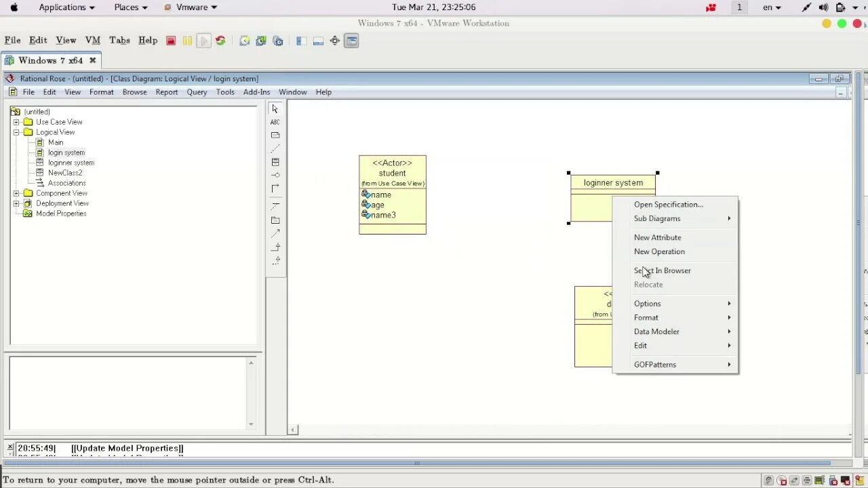
Task: Open the VMware Tabs menu
Action: click(119, 41)
